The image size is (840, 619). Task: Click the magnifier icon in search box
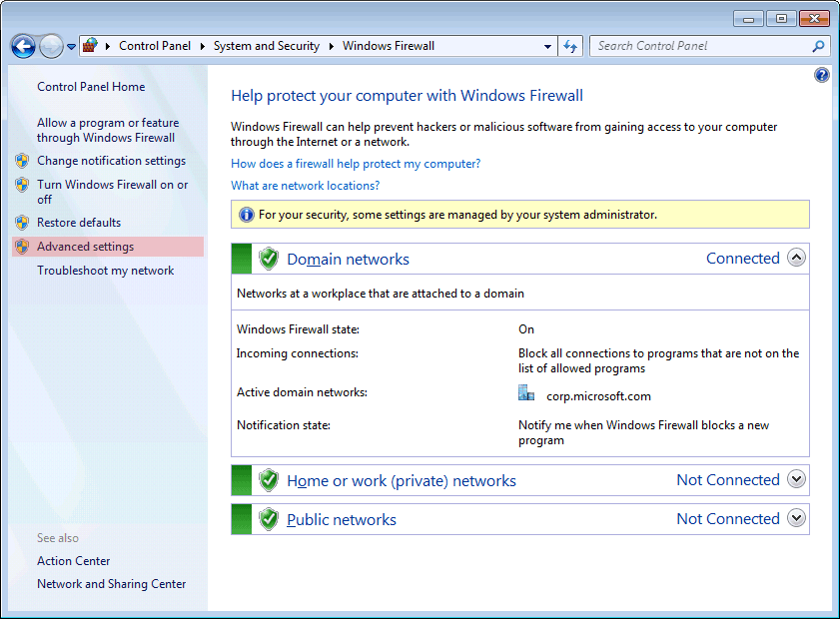(819, 46)
